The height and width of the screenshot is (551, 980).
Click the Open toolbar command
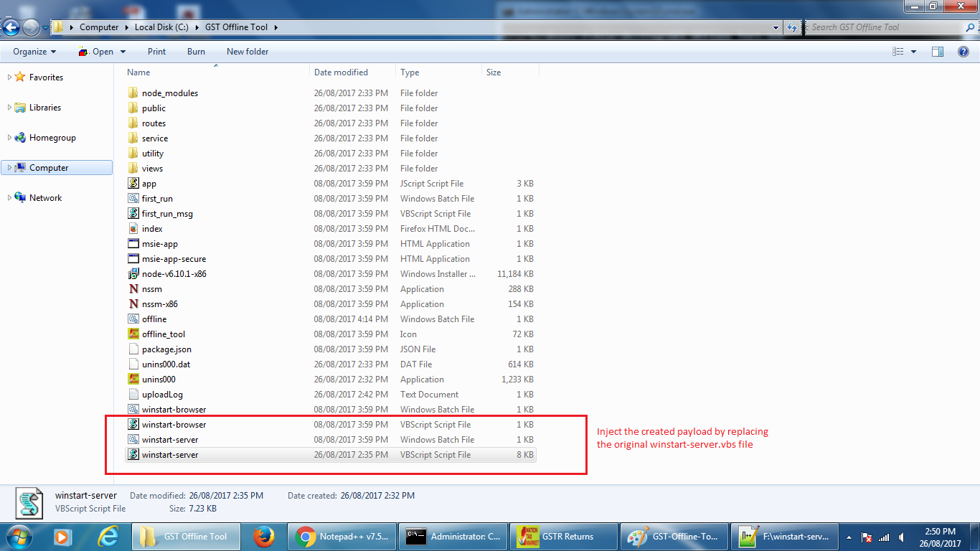click(96, 52)
